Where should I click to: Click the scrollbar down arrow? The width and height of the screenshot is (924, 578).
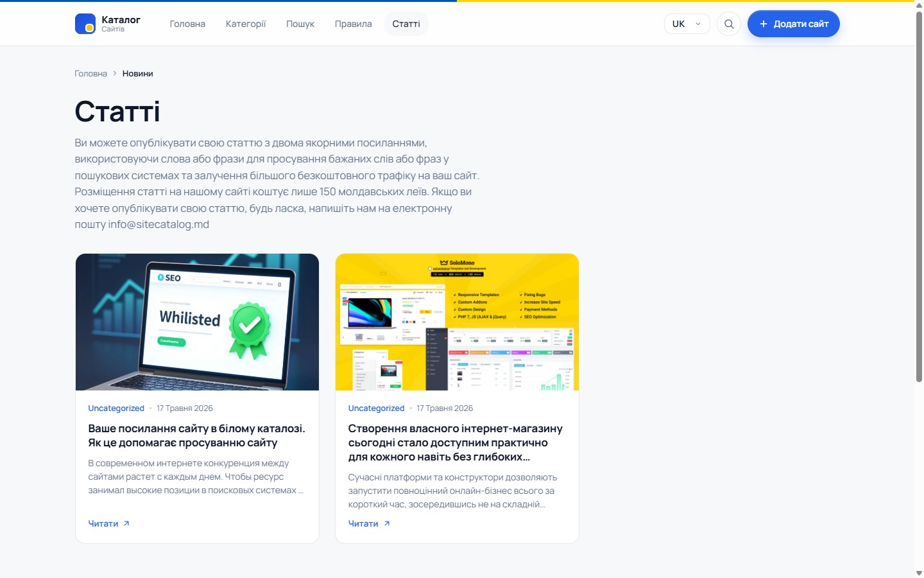pyautogui.click(x=919, y=573)
